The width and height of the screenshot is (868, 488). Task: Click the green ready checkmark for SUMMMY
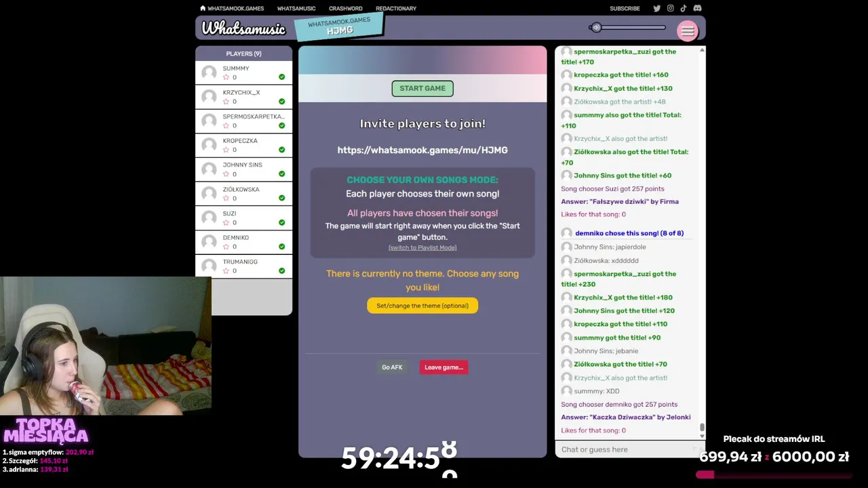click(x=281, y=77)
